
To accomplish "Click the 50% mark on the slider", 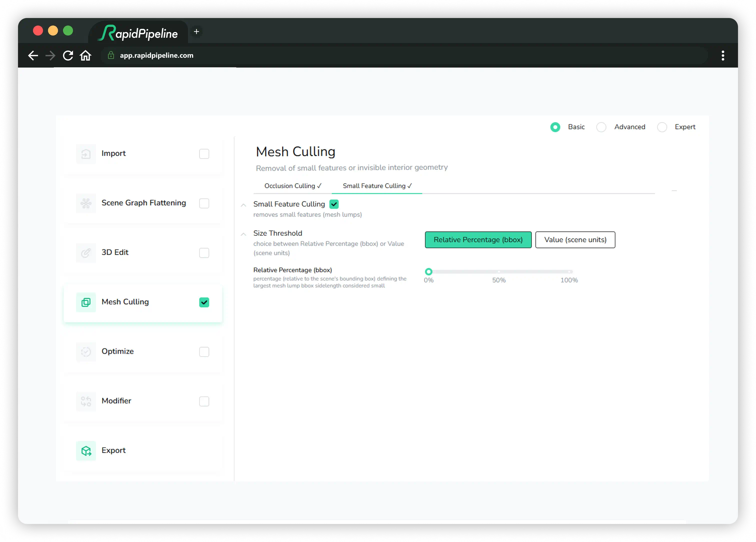I will [x=499, y=272].
